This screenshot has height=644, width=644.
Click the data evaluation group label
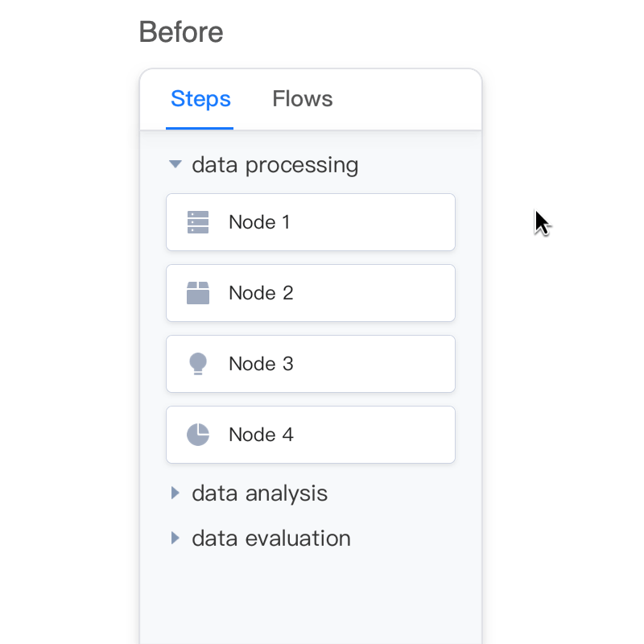pos(270,539)
